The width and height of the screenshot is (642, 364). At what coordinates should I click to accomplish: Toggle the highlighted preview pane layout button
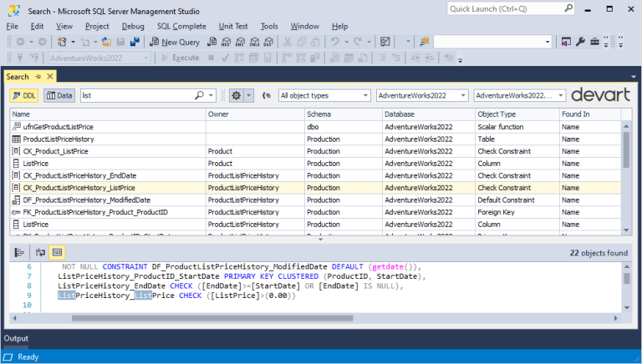tap(57, 251)
